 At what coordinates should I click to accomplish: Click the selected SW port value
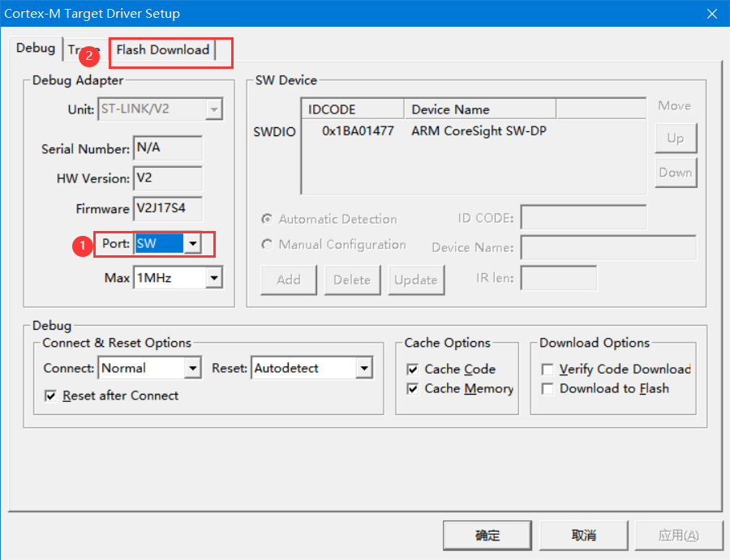pos(159,244)
